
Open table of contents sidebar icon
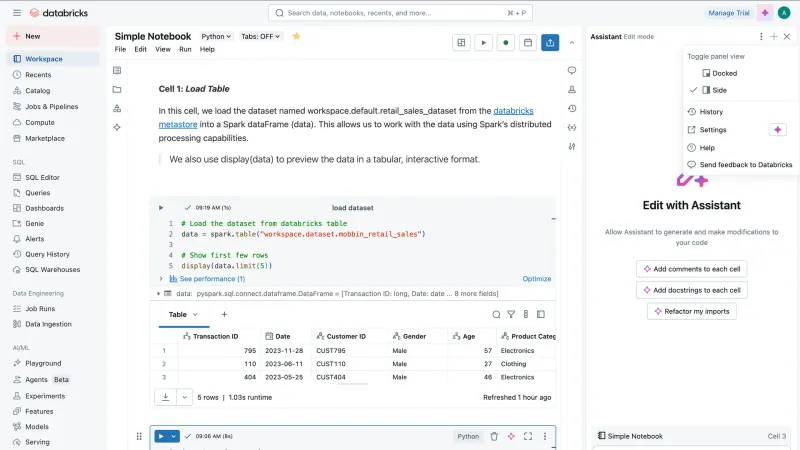click(x=117, y=70)
